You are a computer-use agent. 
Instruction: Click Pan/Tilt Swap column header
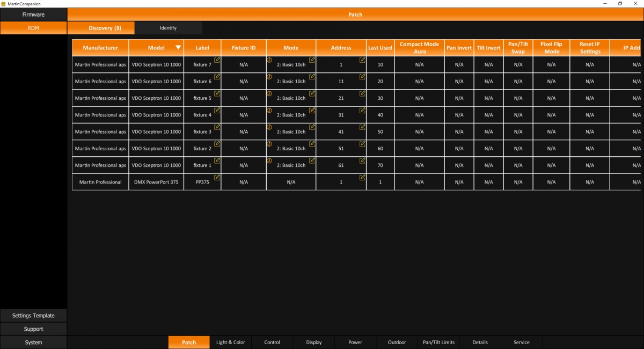(x=518, y=48)
